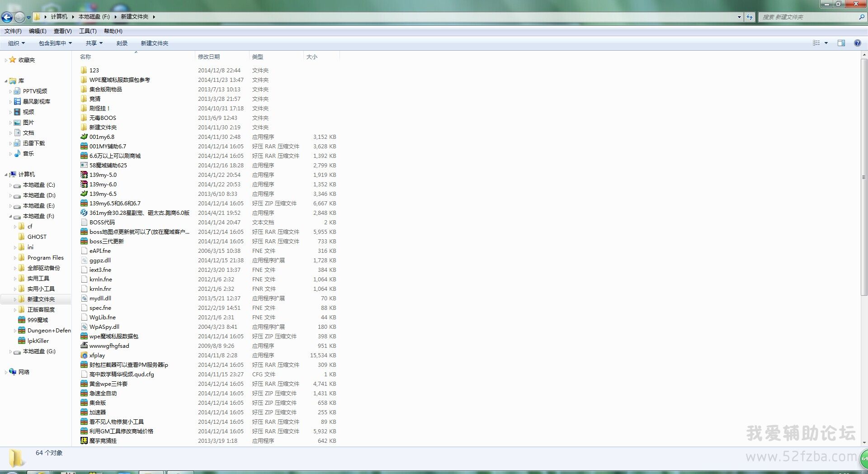Click the 139my-5.0 application file icon
The height and width of the screenshot is (474, 868).
(x=84, y=175)
